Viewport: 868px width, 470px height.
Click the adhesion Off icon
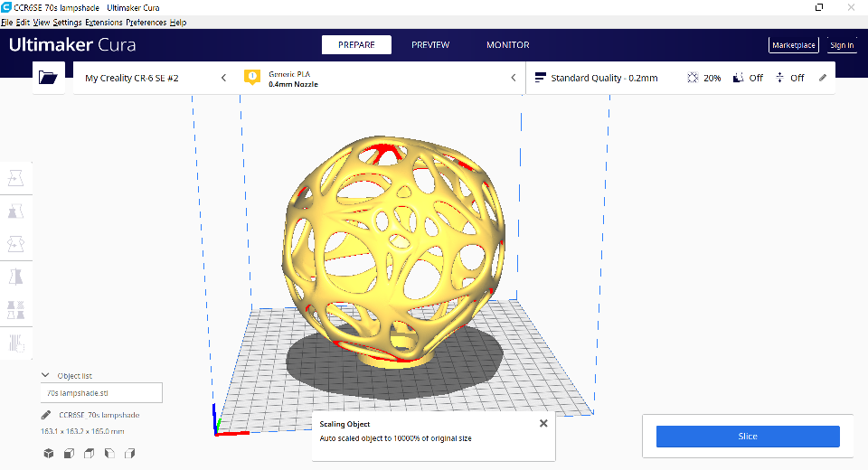pyautogui.click(x=779, y=78)
